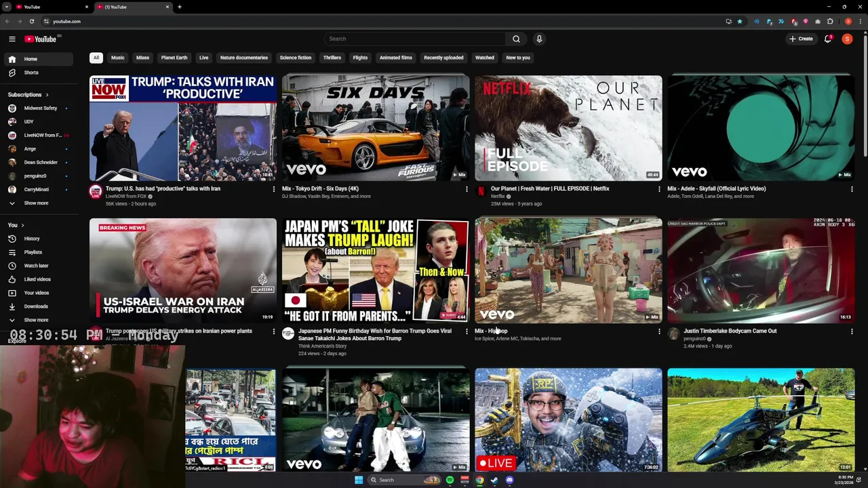Open Downloads in the sidebar

38,306
